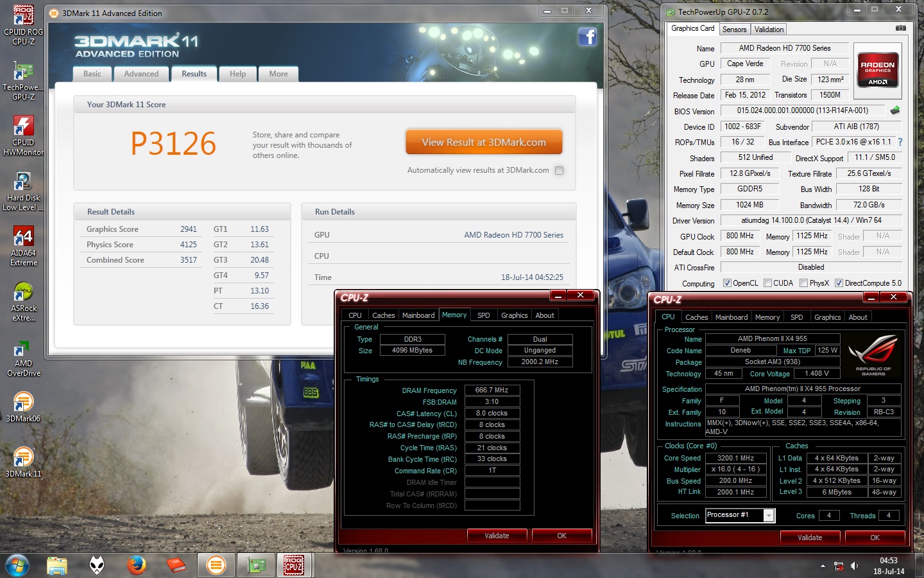Image resolution: width=924 pixels, height=578 pixels.
Task: Click Memory tab in right CPU-Z window
Action: tap(767, 317)
